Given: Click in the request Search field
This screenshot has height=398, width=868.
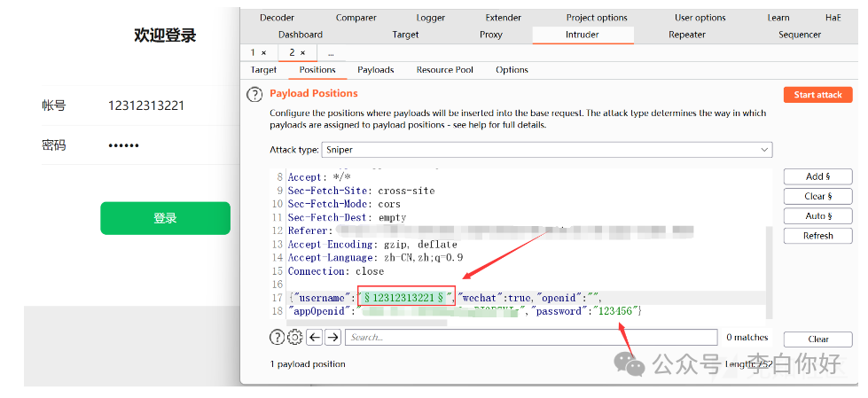Looking at the screenshot, I should (x=530, y=337).
